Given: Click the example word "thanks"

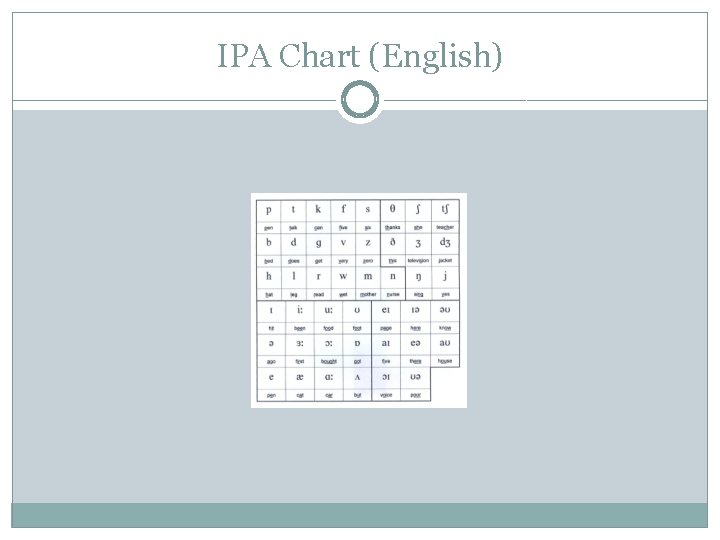Looking at the screenshot, I should click(391, 227).
